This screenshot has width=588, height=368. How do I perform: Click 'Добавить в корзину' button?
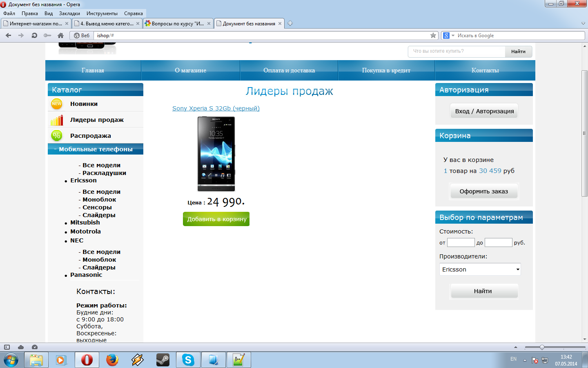point(216,219)
